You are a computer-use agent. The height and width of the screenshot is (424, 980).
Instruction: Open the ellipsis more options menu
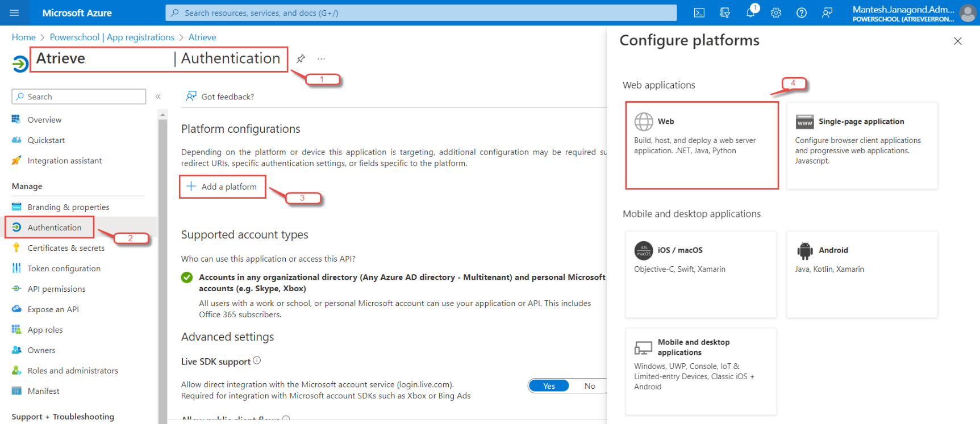tap(322, 58)
